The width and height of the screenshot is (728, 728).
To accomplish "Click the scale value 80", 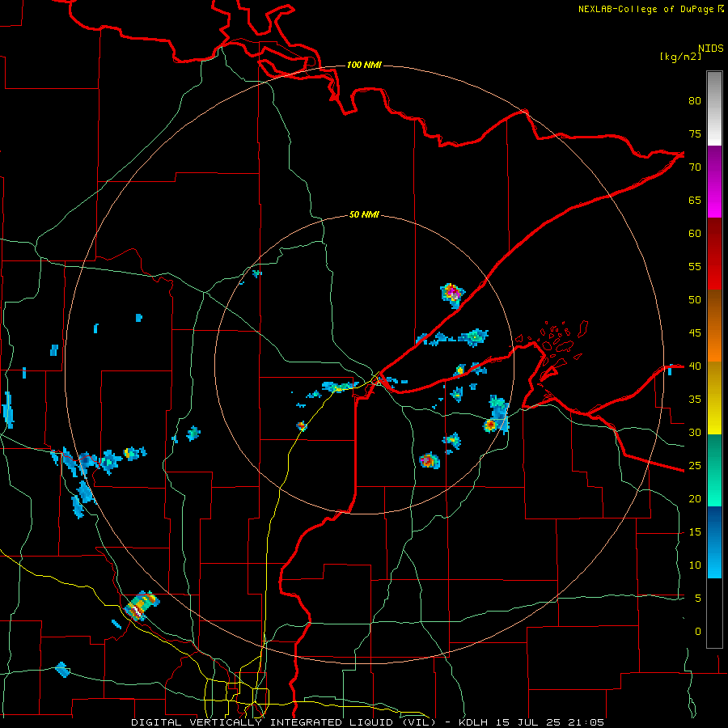I will pos(695,101).
